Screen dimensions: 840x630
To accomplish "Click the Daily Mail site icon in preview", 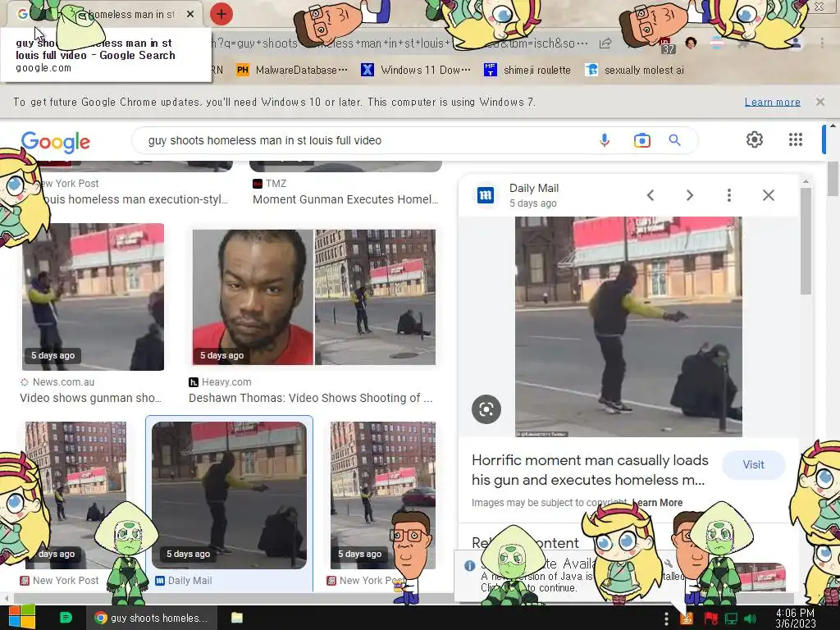I will (x=486, y=195).
